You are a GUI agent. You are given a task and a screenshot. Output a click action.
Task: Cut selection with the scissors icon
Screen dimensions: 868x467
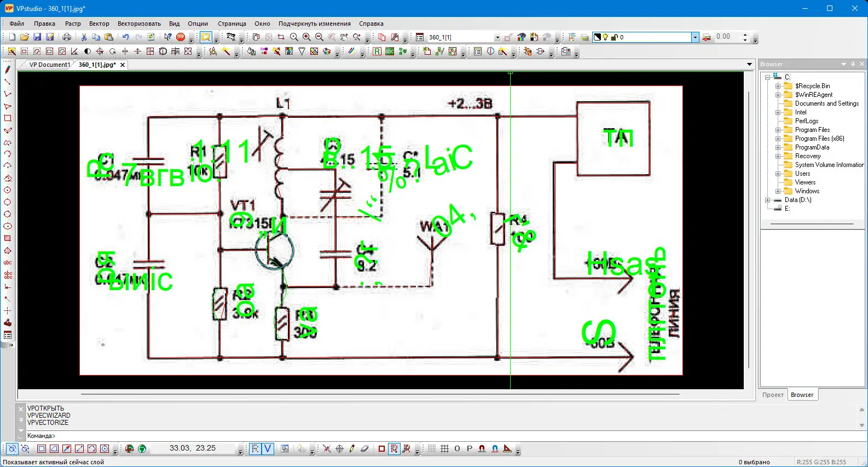click(84, 37)
